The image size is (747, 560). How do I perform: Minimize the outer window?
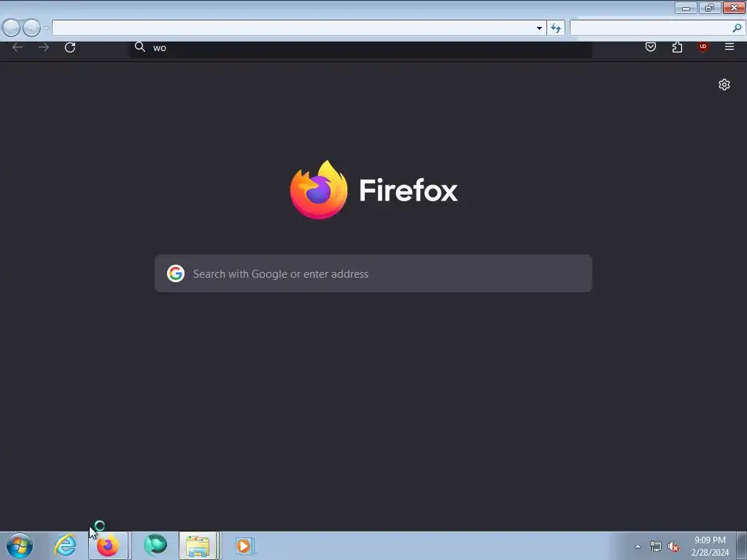tap(686, 7)
